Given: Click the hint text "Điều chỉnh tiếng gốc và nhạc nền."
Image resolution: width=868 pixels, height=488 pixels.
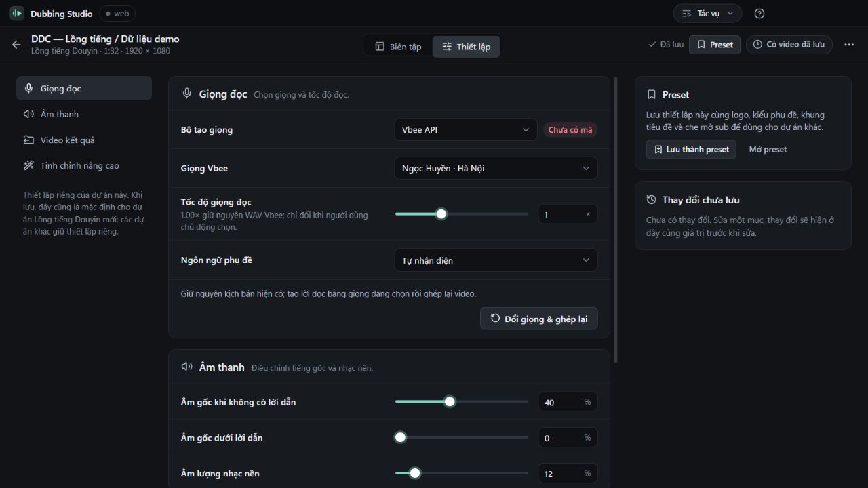Looking at the screenshot, I should click(312, 368).
